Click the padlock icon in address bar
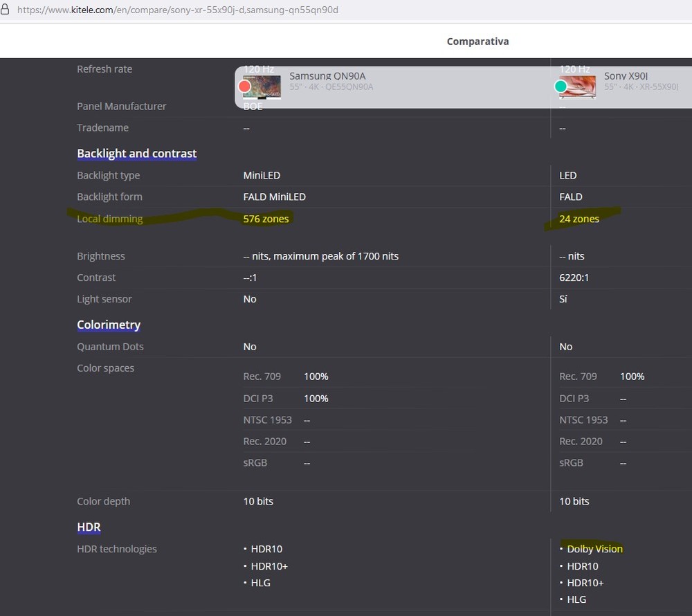692x616 pixels. coord(6,10)
